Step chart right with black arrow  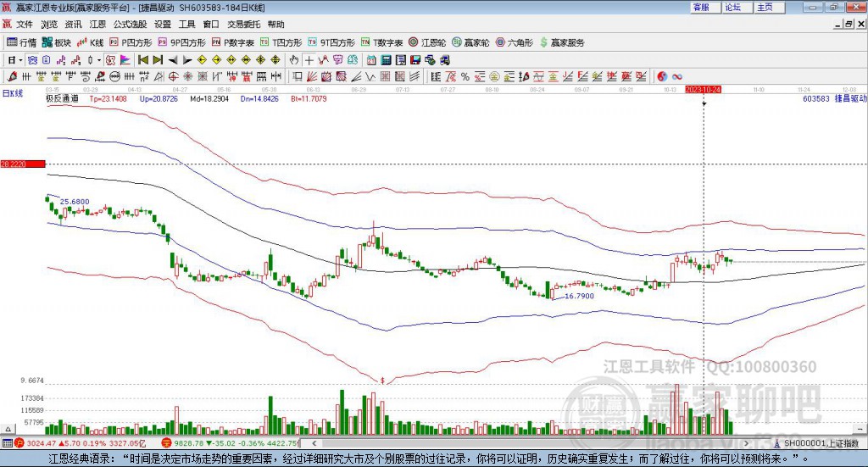coord(187,60)
